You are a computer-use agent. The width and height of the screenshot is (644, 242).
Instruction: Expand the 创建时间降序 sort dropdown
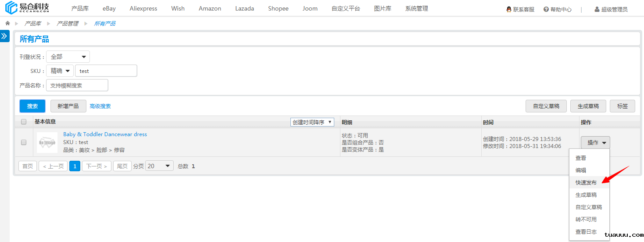[312, 122]
